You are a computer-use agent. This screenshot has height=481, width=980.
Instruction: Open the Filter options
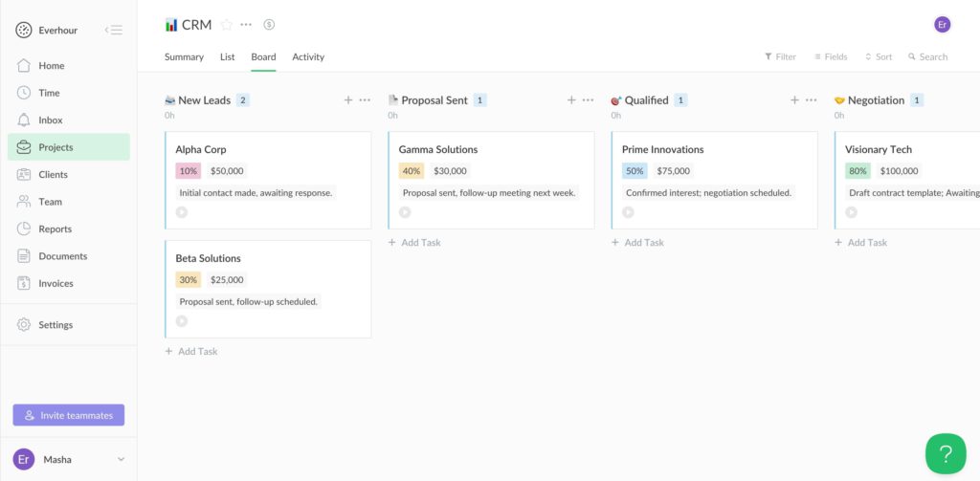tap(780, 56)
